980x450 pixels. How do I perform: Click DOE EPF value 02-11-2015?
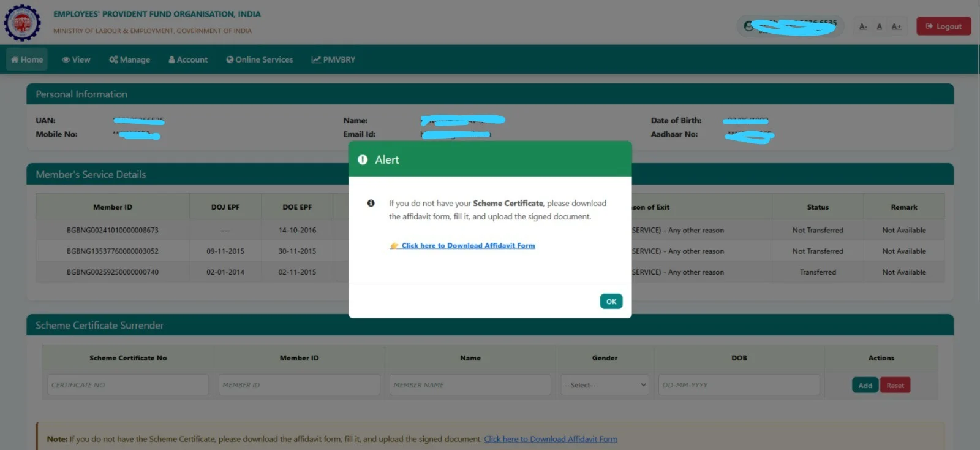coord(297,272)
